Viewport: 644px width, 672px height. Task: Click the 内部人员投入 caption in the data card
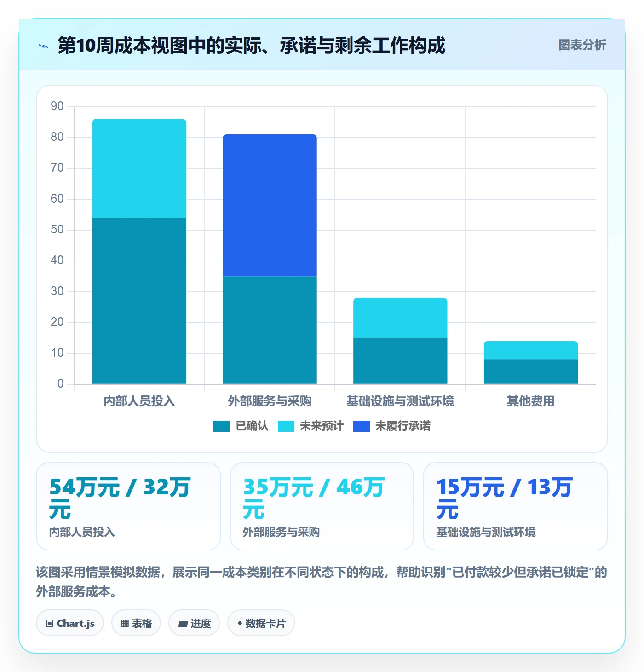click(x=82, y=533)
